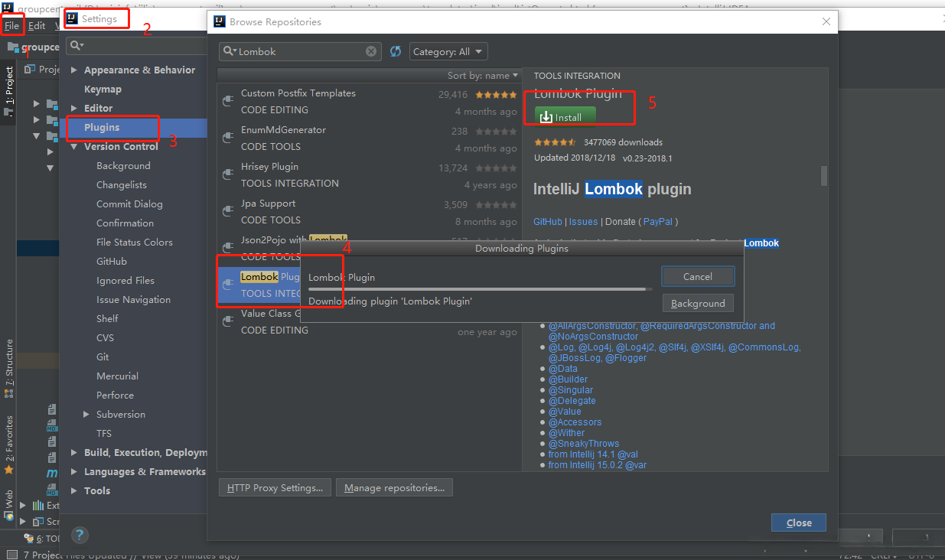Expand Build, Execution, Deployment settings

click(x=74, y=452)
